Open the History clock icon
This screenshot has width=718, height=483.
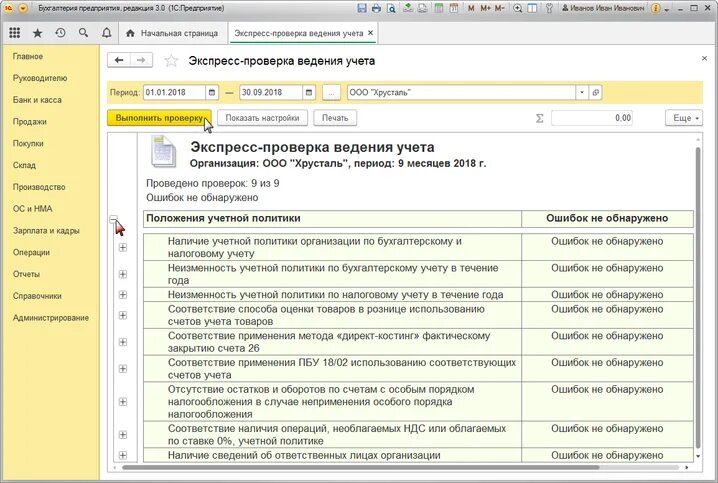pyautogui.click(x=60, y=33)
